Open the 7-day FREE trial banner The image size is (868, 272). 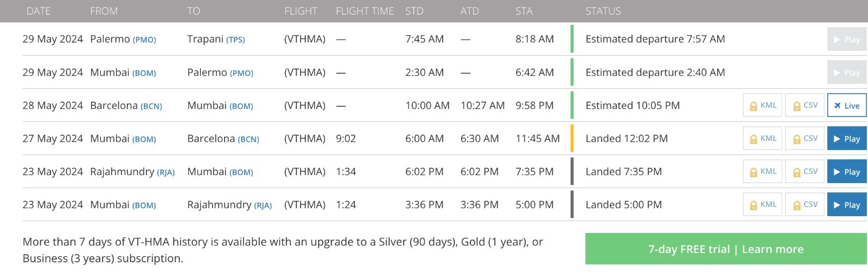click(725, 249)
